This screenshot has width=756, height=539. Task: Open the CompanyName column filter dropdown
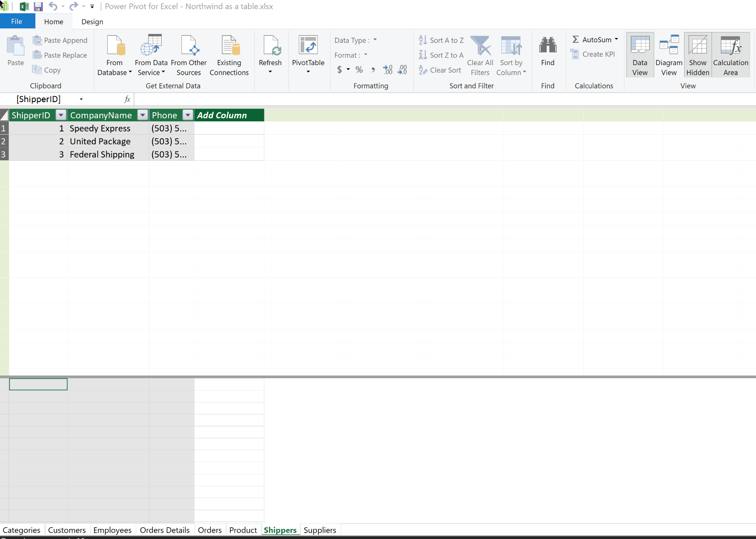point(143,115)
